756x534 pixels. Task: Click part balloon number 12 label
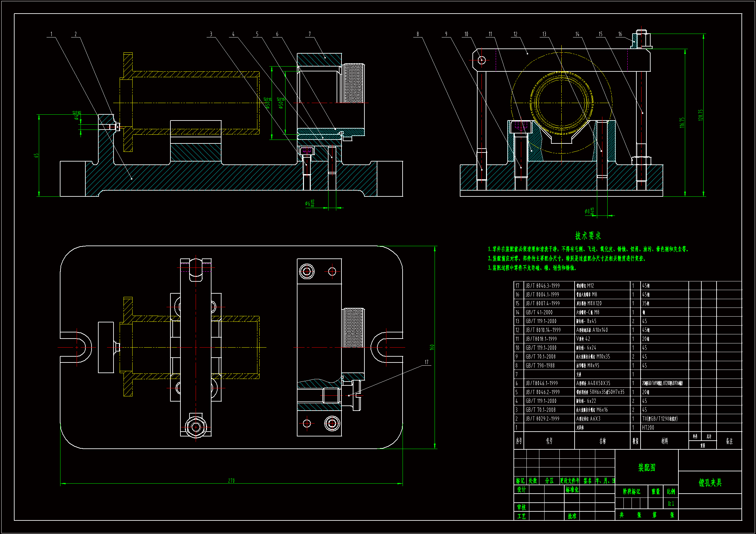pos(515,34)
